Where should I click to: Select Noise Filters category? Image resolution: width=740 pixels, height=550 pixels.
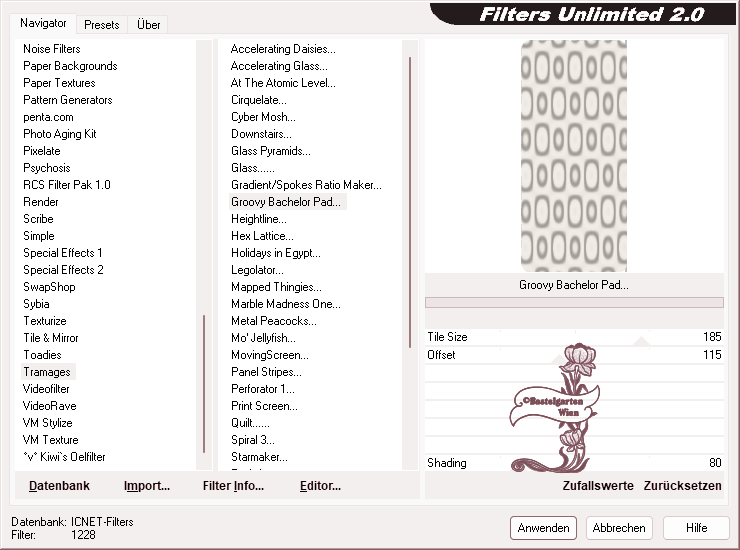52,49
